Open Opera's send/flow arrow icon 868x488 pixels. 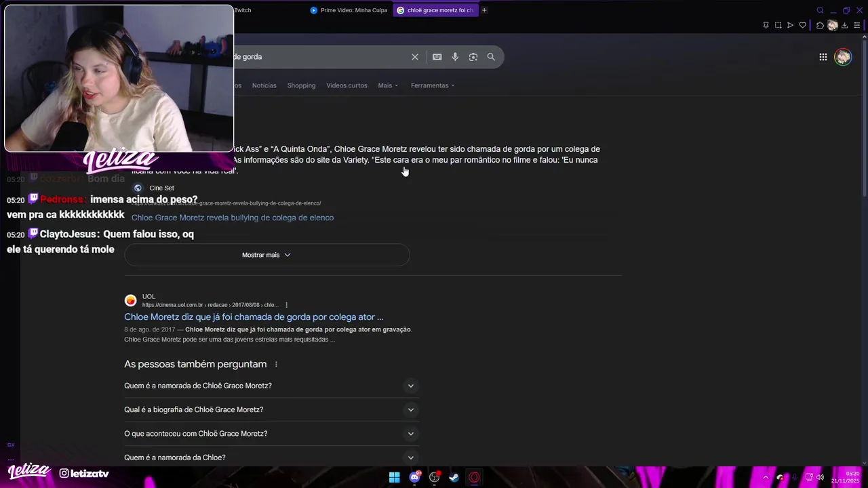[790, 25]
